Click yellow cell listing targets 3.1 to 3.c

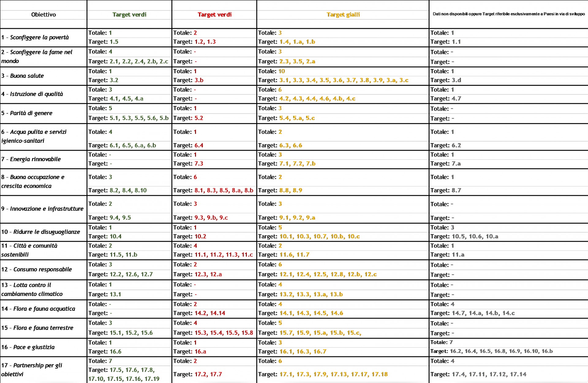(x=333, y=80)
